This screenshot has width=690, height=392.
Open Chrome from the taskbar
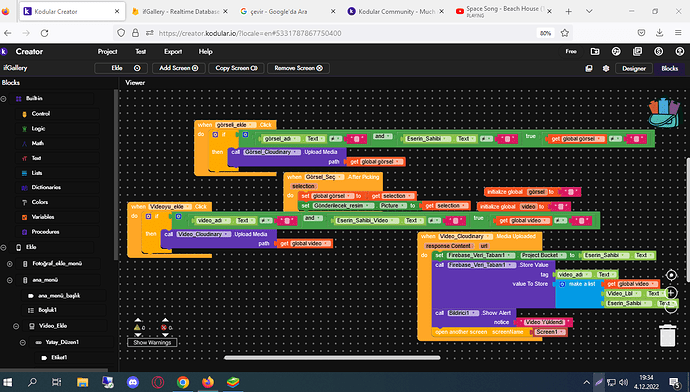tap(183, 382)
